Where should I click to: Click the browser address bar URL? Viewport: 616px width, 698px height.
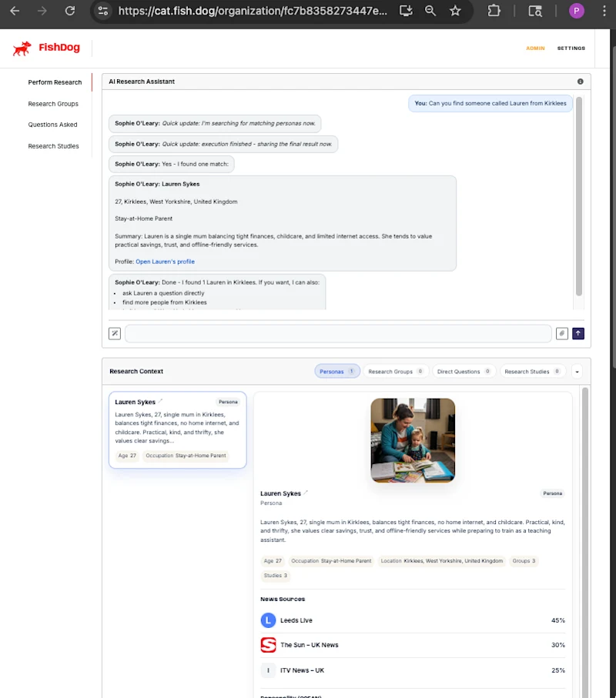[x=252, y=11]
